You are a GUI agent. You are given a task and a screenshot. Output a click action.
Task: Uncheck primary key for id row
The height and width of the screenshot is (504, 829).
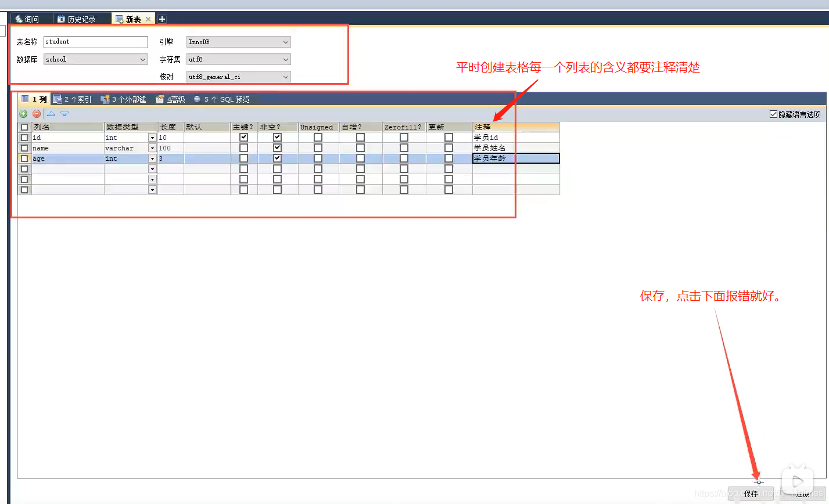click(244, 138)
